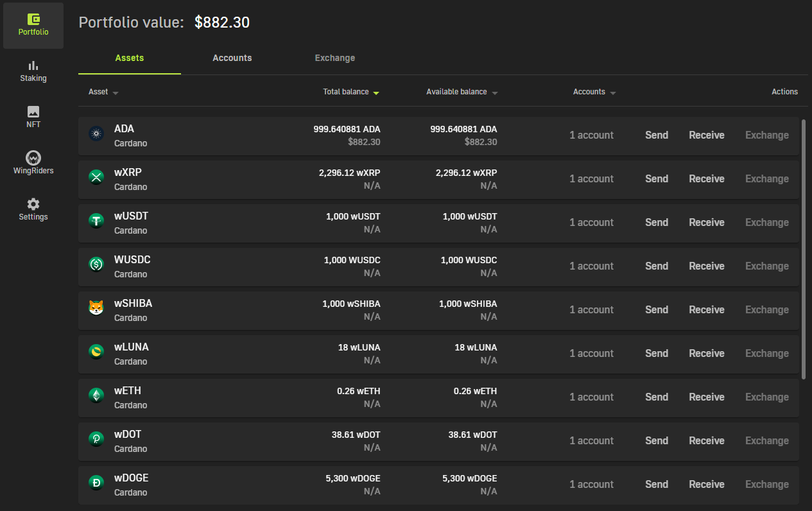Send wUSDT from its row
The width and height of the screenshot is (812, 511).
[x=657, y=222]
